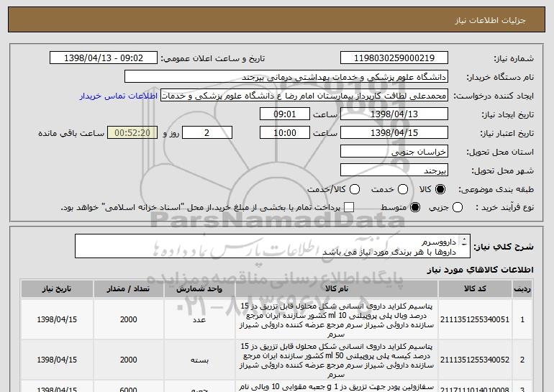Toggle اسناد خزانه اسلامی payment checkbox

tap(349, 207)
